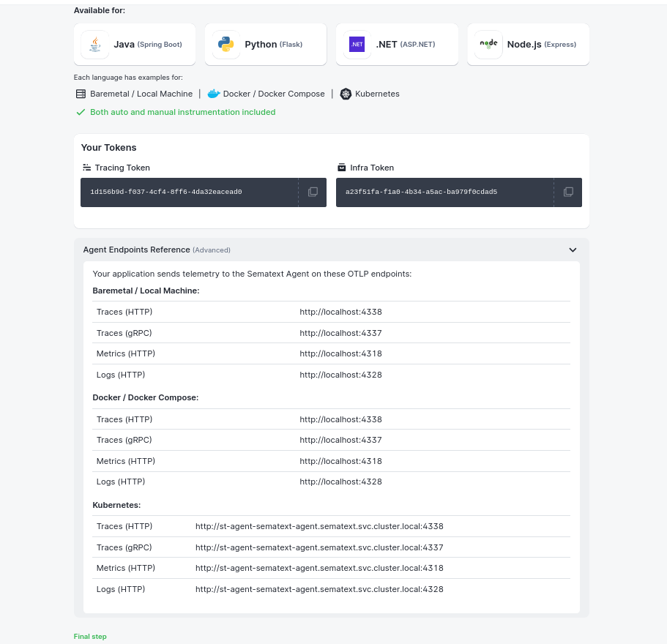Copy the Infra Token value
This screenshot has width=667, height=644.
(568, 192)
